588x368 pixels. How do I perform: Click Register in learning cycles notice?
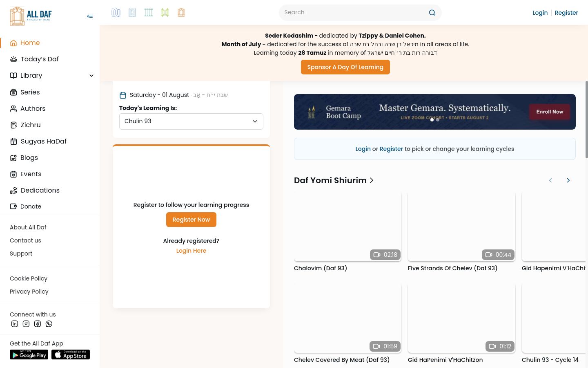click(391, 149)
